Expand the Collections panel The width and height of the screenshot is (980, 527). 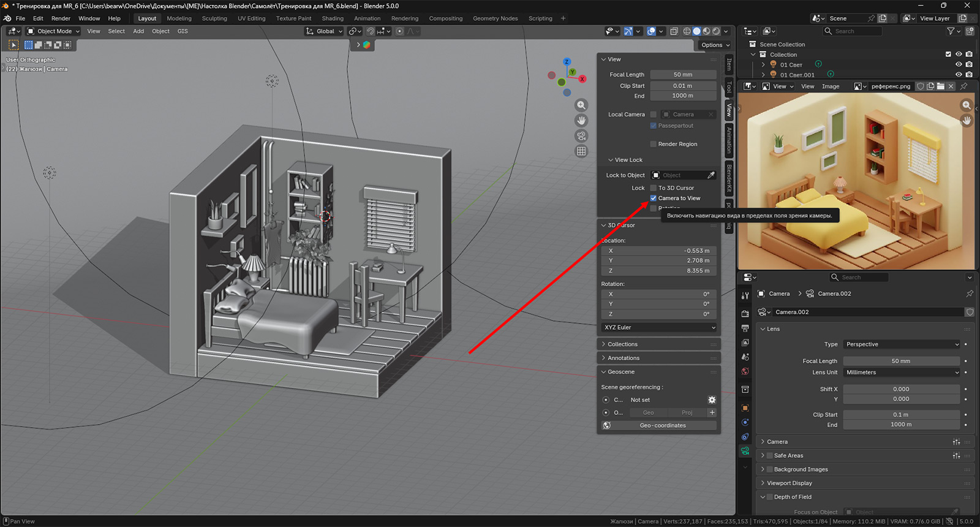coord(622,344)
